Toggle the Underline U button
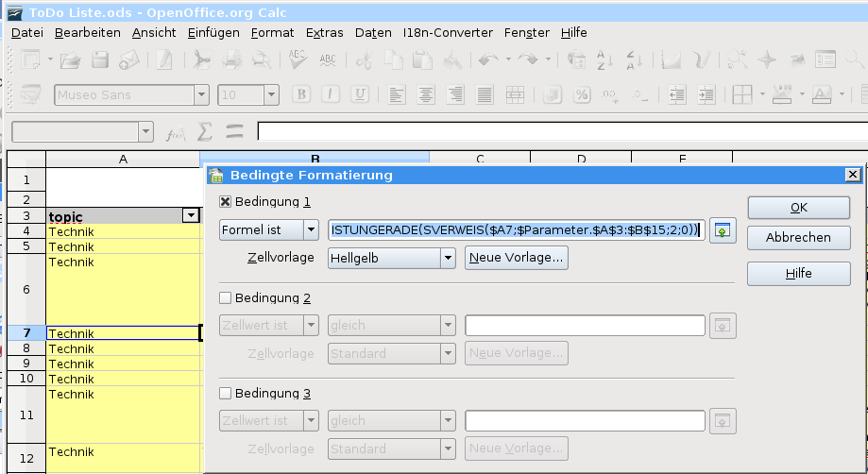 [x=360, y=94]
